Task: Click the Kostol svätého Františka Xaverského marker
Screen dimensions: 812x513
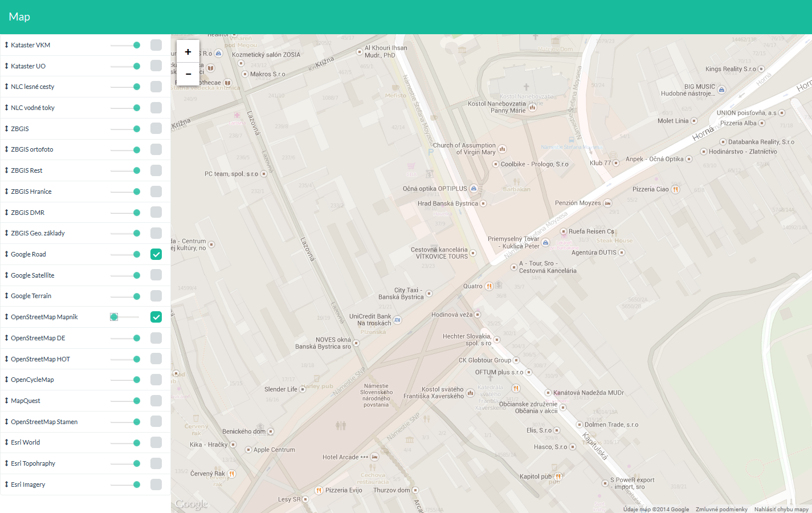Action: (470, 393)
